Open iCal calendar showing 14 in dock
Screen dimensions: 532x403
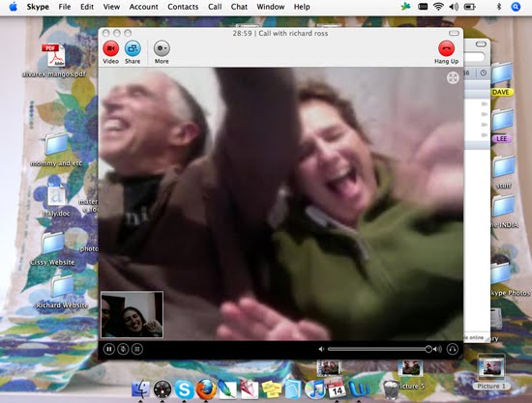click(x=337, y=389)
